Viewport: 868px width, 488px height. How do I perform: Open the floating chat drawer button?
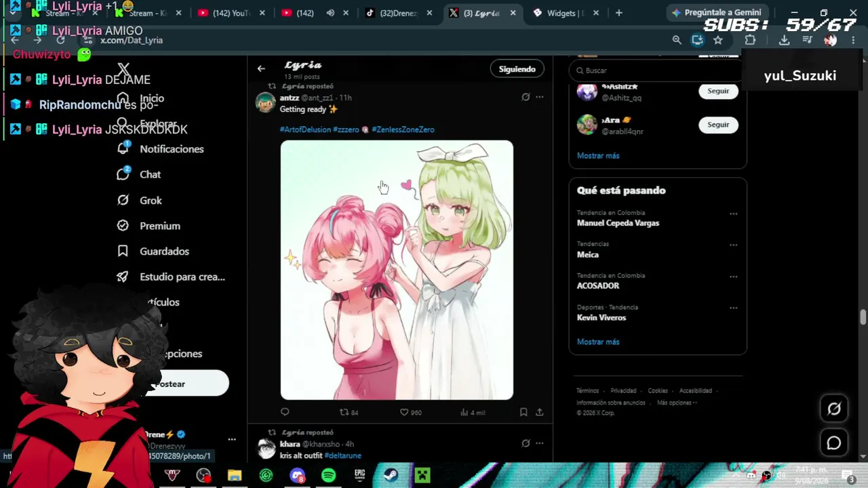[834, 443]
